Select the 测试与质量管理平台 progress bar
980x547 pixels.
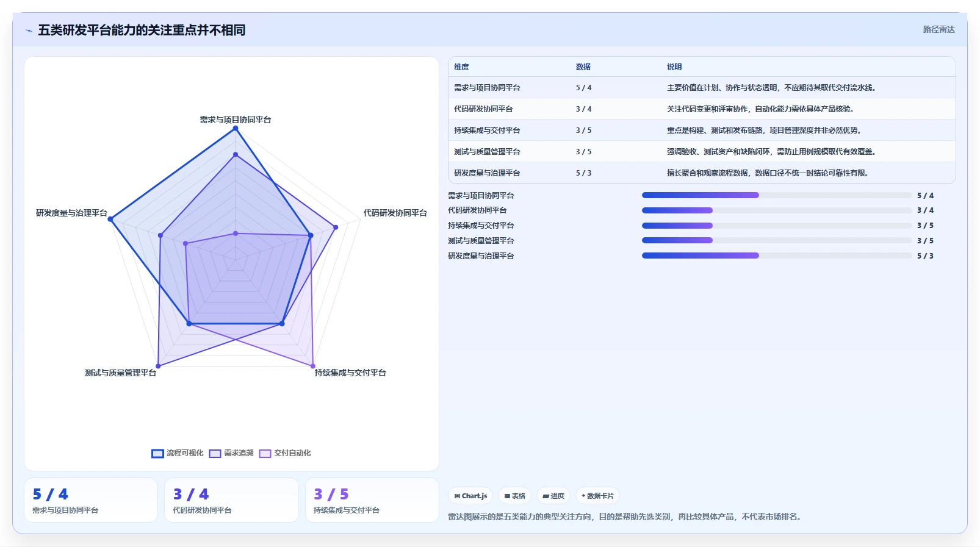[x=777, y=240]
